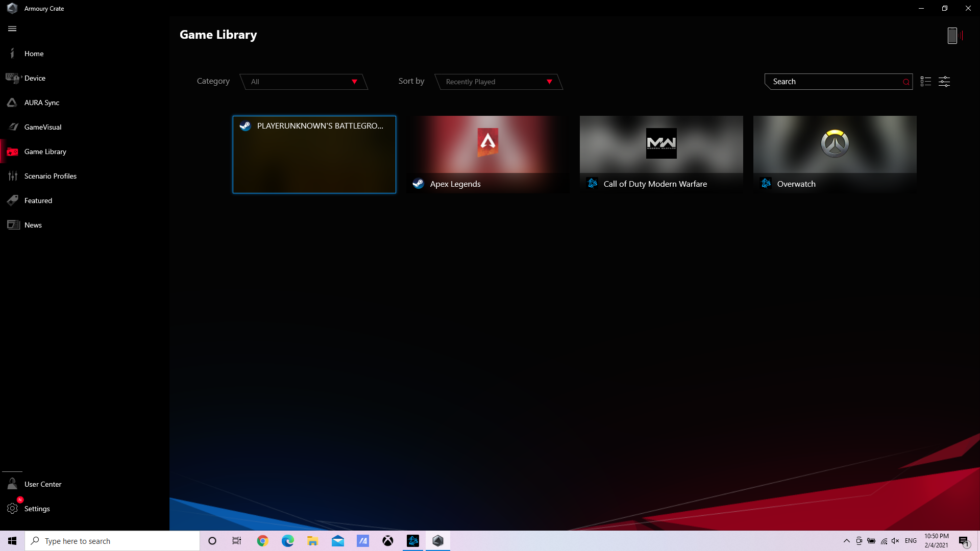Image resolution: width=980 pixels, height=551 pixels.
Task: Click the muted volume tray icon
Action: 895,541
